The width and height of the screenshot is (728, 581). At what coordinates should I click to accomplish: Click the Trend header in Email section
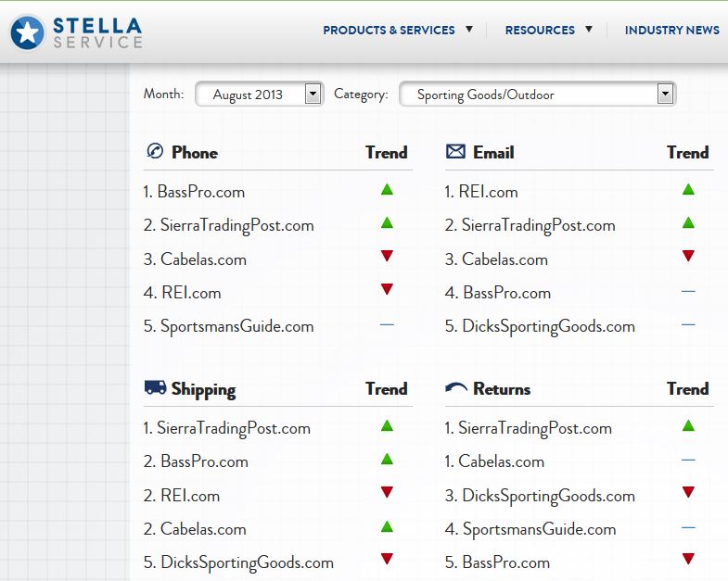[x=687, y=153]
